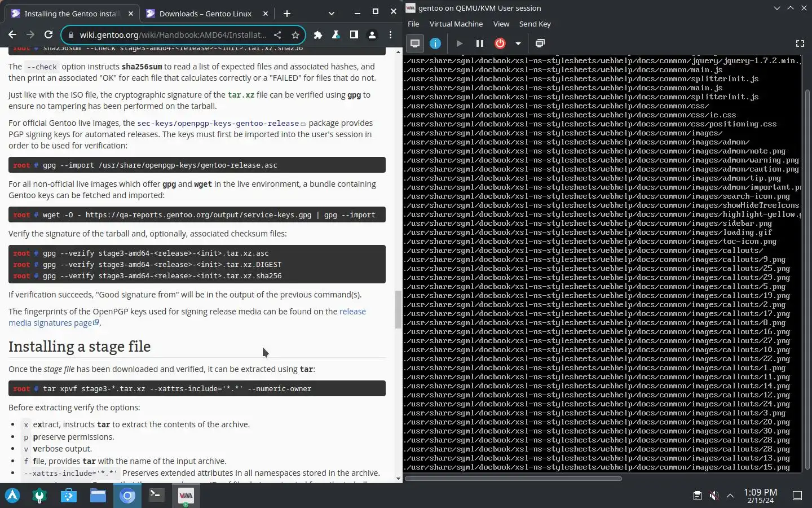Screen dimensions: 812x508
Task: Go back in the Chrome browser
Action: 12,35
